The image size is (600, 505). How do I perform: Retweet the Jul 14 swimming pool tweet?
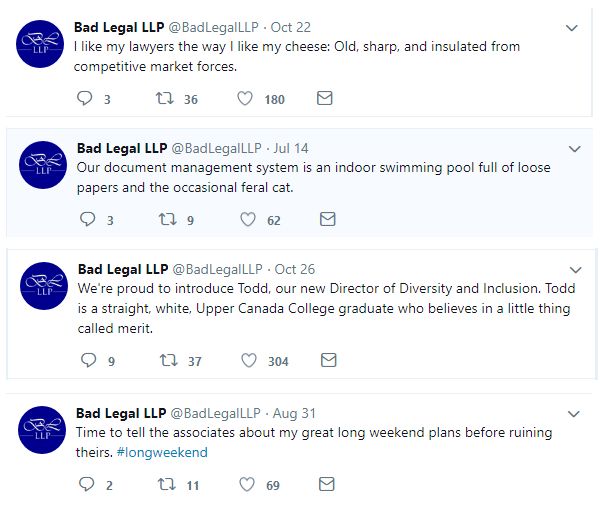(168, 219)
